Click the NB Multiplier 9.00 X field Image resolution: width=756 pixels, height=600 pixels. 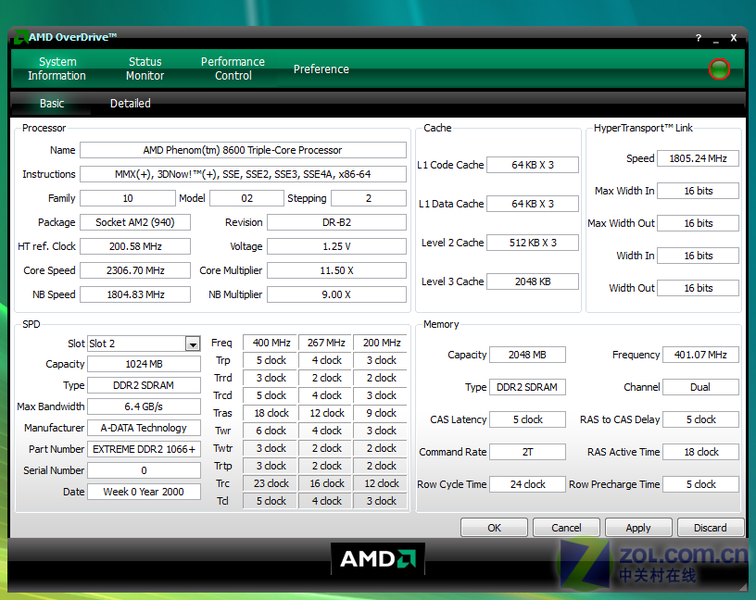[x=337, y=294]
